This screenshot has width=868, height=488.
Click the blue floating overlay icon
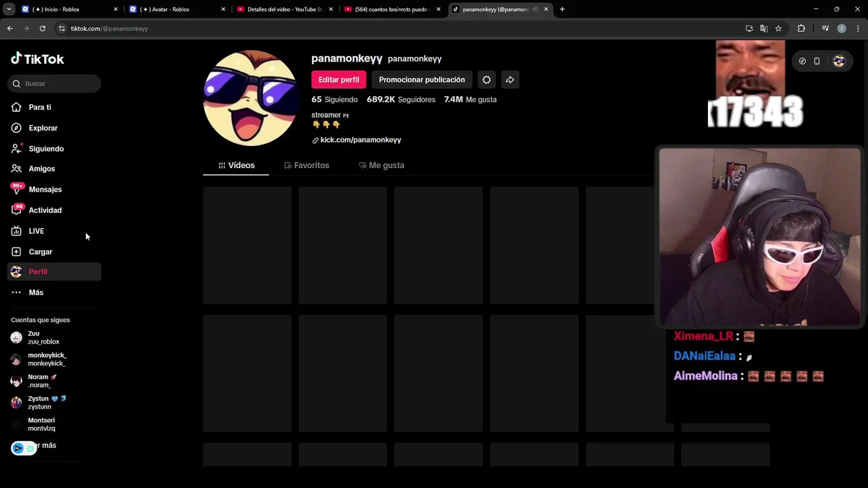coord(18,448)
